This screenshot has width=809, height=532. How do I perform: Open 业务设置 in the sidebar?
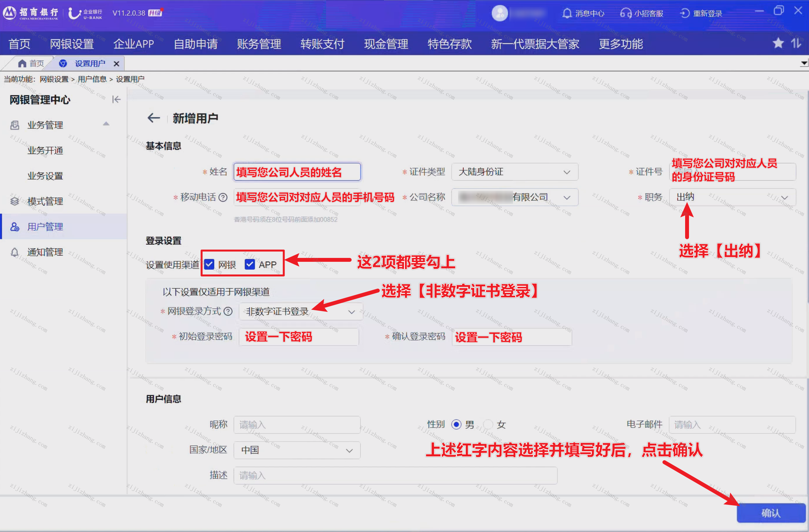coord(45,176)
